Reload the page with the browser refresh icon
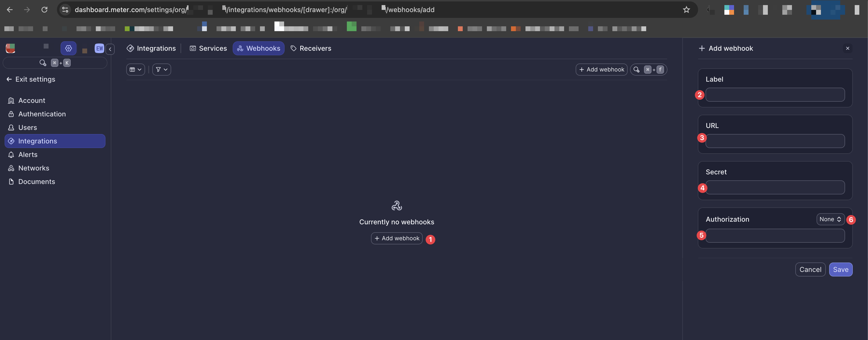 44,9
